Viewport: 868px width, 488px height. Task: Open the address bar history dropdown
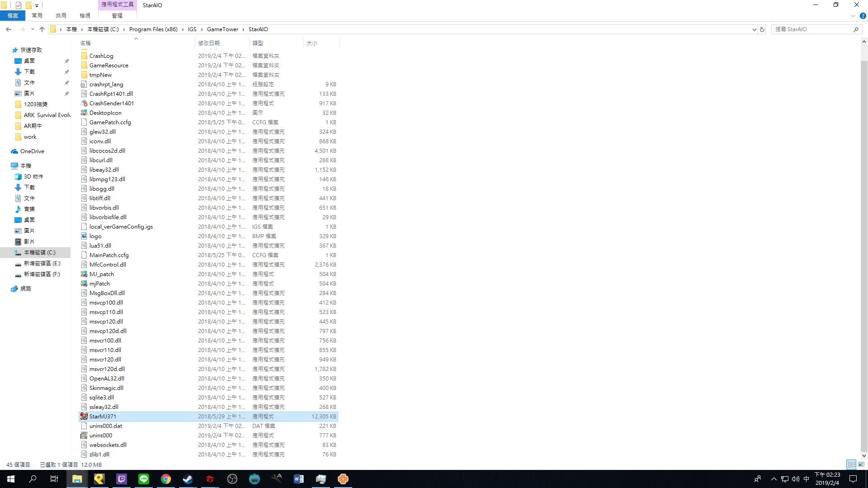click(754, 29)
